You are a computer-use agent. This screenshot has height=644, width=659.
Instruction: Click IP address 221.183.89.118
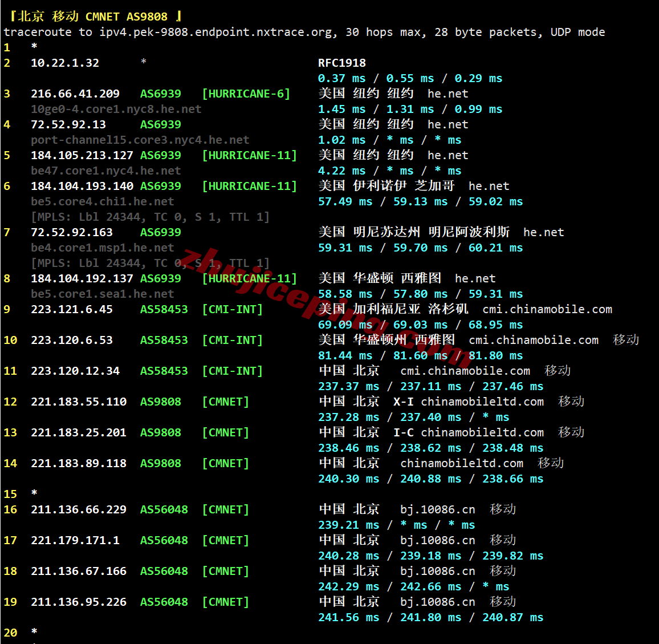(79, 464)
